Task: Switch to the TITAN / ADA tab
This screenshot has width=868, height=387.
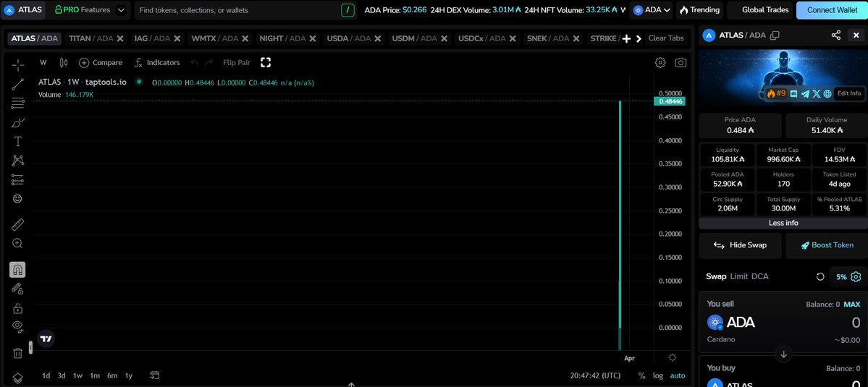Action: click(90, 38)
